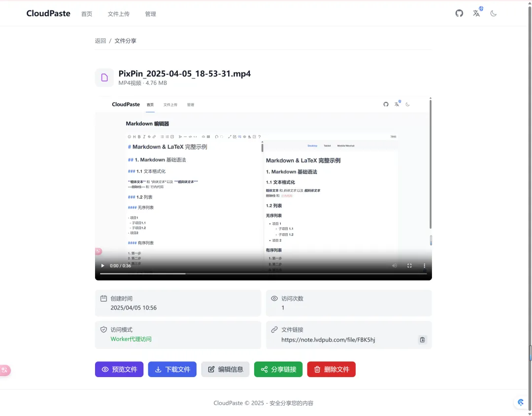
Task: Click the Worker代理访问 access mode text
Action: point(131,339)
